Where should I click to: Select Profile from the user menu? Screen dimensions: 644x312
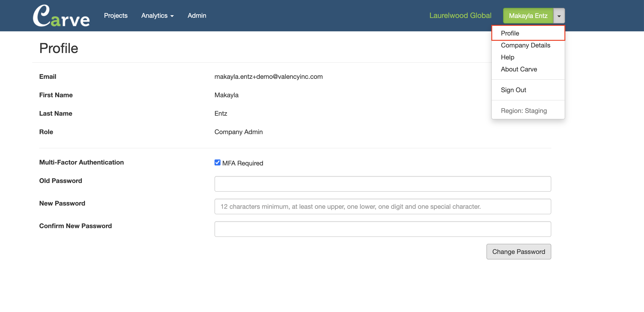coord(510,33)
